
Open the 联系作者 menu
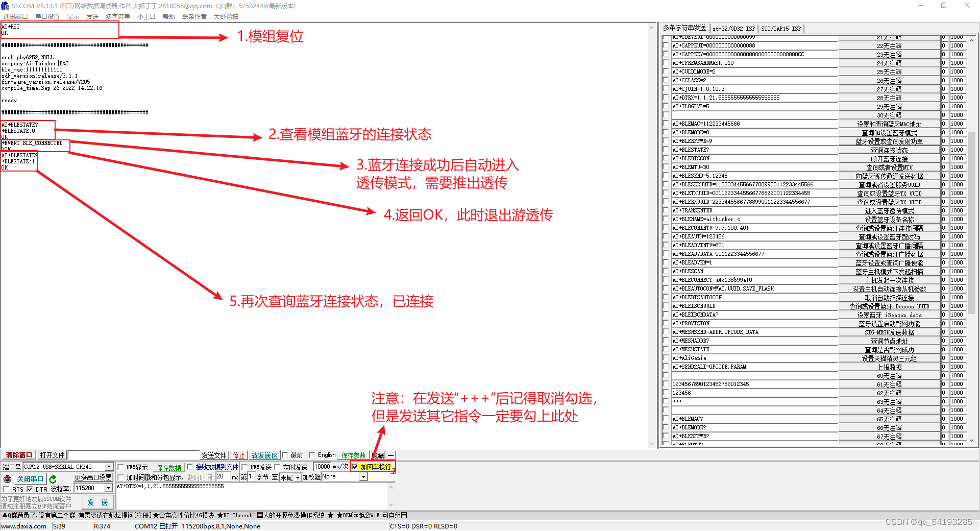(194, 16)
